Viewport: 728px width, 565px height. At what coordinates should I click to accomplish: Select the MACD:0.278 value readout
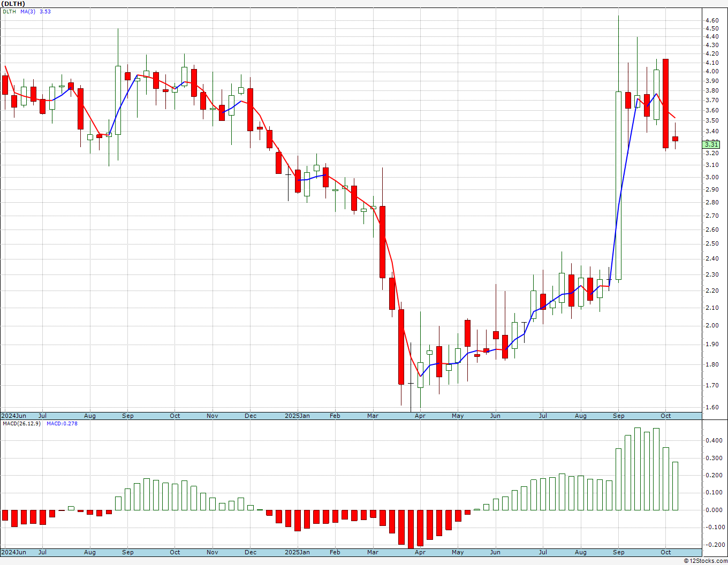pos(62,424)
